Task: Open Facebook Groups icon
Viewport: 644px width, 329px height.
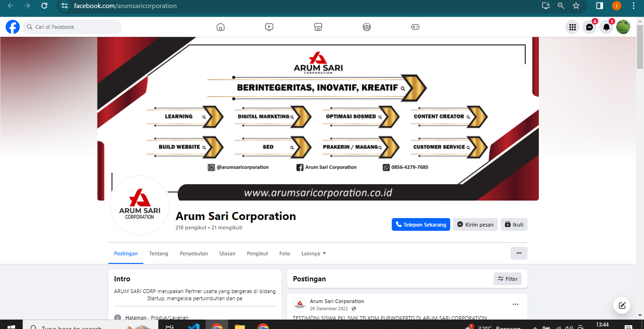Action: (x=367, y=27)
